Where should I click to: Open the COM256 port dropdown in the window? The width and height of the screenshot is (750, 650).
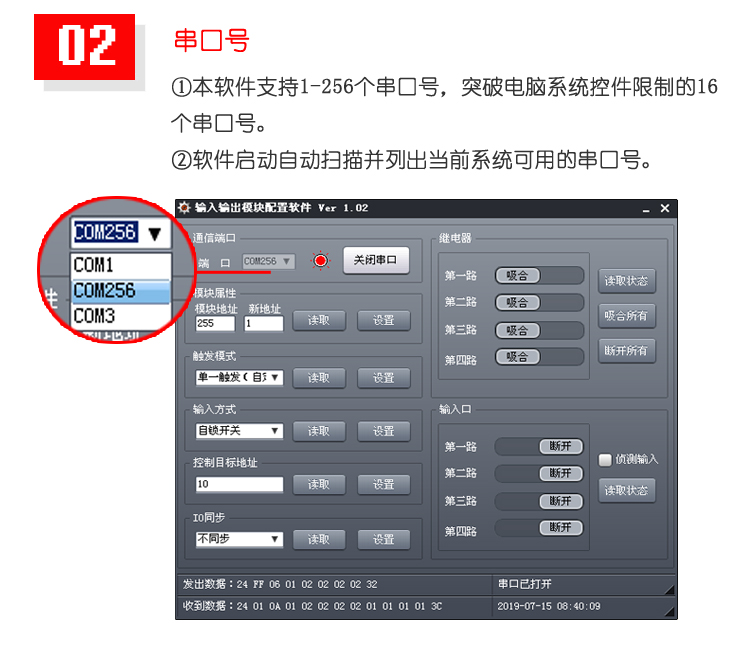tap(268, 261)
